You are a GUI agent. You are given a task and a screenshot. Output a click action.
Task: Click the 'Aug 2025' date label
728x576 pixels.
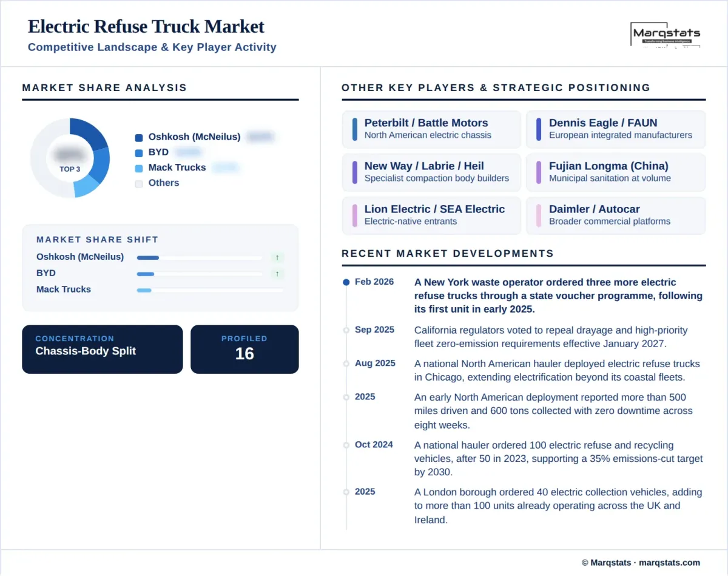click(375, 363)
